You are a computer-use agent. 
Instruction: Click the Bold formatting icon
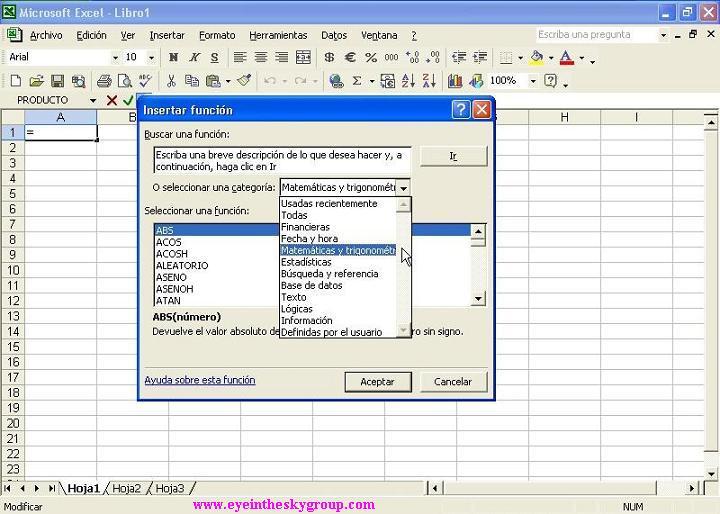coord(174,58)
